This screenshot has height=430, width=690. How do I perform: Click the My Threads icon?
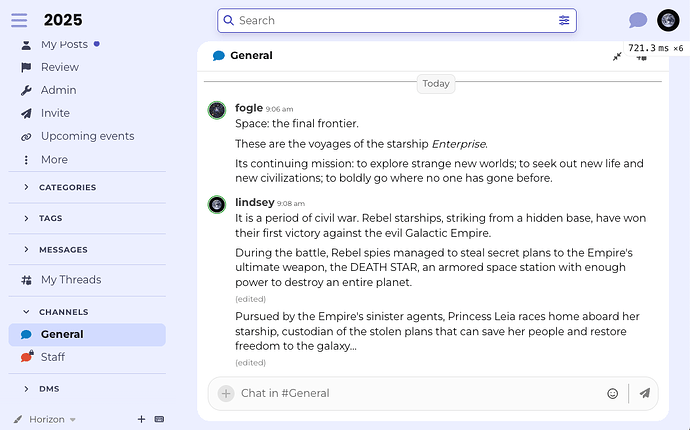click(26, 280)
